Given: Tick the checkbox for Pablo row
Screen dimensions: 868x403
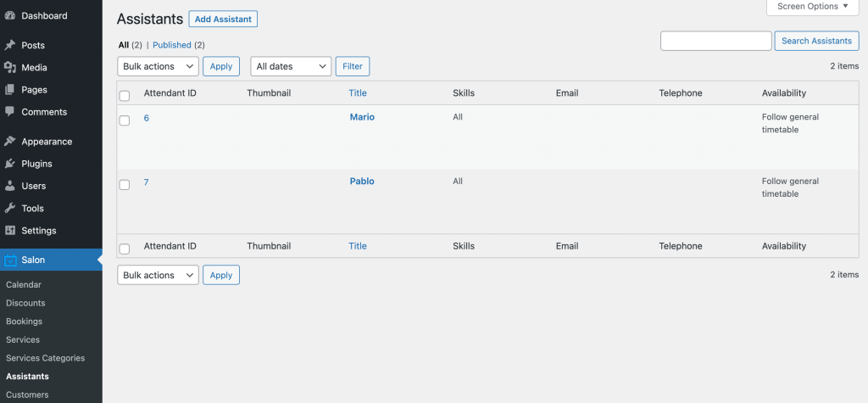Looking at the screenshot, I should coord(125,184).
